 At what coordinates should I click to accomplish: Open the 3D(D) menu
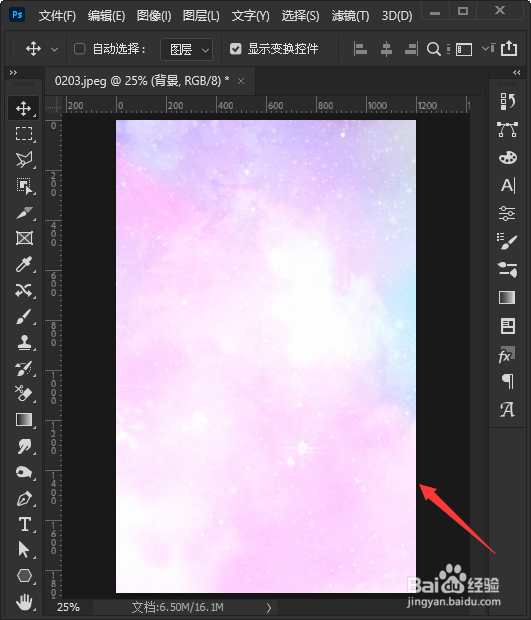click(397, 16)
